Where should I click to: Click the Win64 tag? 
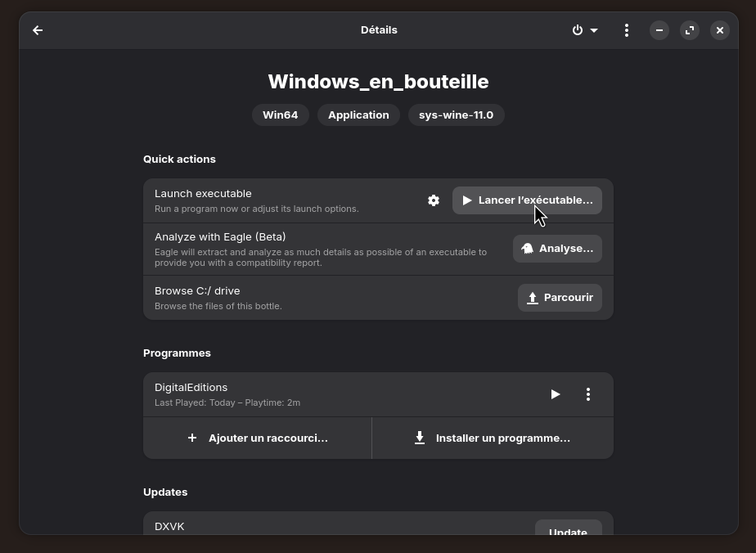280,115
